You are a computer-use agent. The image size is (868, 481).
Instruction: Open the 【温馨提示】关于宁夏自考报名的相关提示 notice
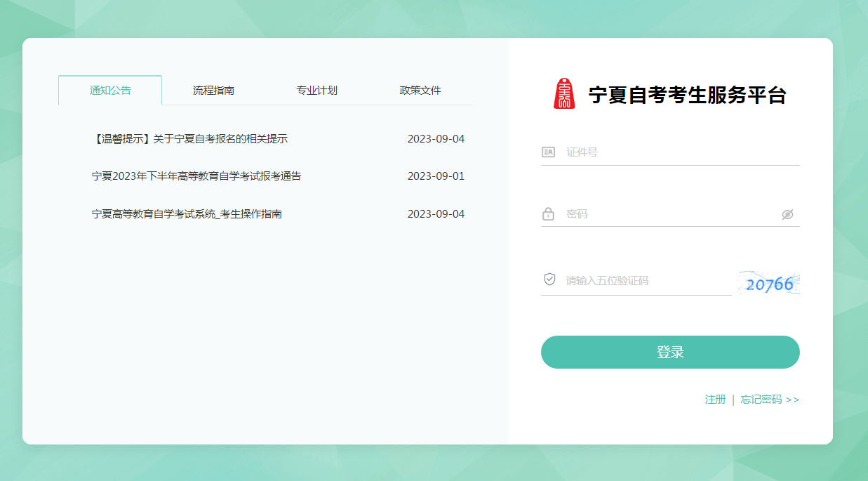click(x=189, y=139)
